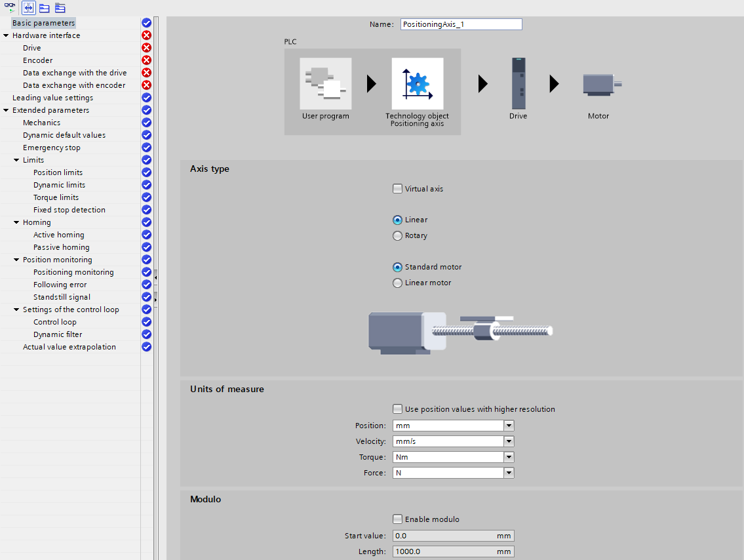744x560 pixels.
Task: Enable modulo for the axis
Action: (397, 519)
